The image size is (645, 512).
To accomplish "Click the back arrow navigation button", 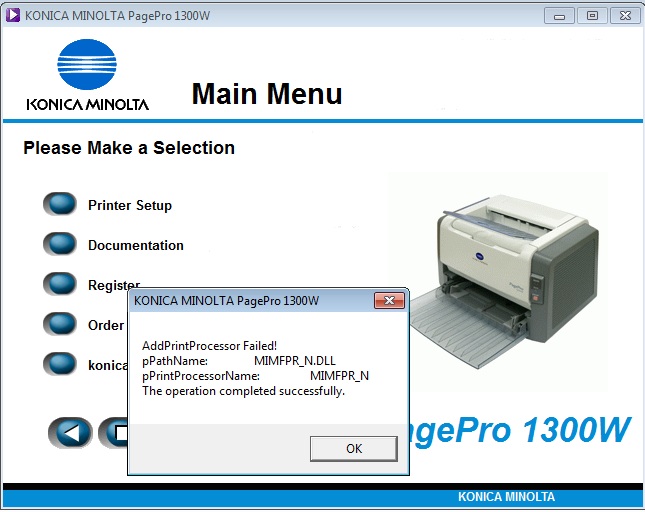I will point(70,432).
